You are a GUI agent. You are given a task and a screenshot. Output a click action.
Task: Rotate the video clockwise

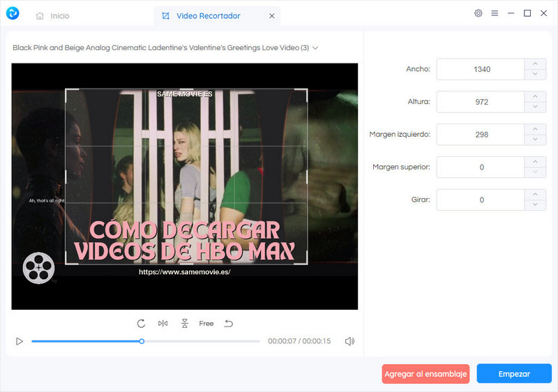point(141,324)
